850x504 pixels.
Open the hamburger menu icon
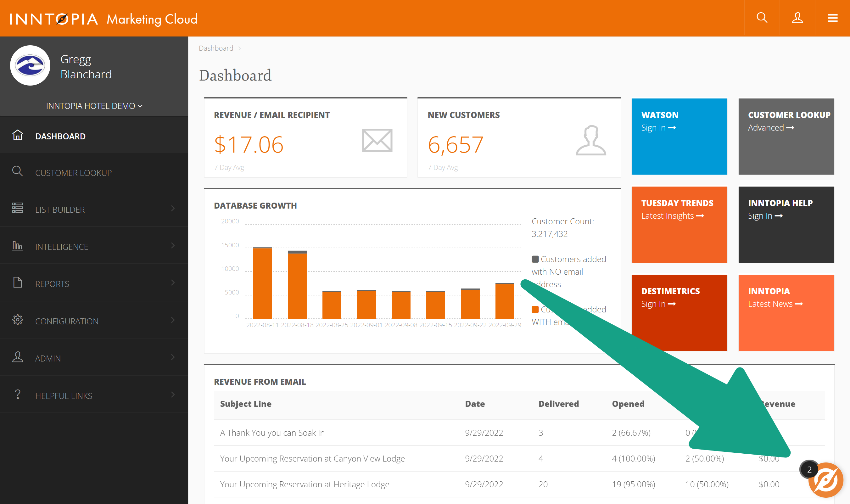[832, 18]
